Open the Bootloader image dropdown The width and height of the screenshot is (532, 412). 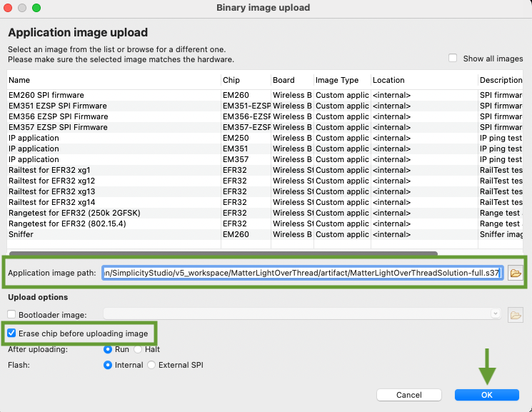(495, 313)
